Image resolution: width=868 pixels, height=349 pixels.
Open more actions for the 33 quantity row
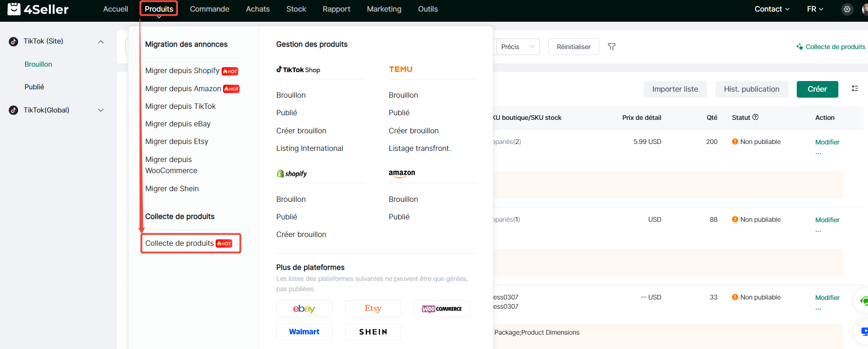click(818, 309)
